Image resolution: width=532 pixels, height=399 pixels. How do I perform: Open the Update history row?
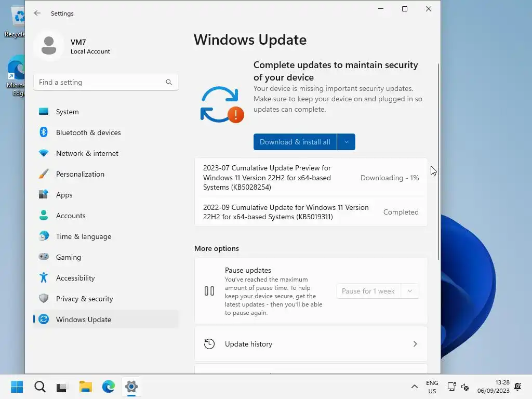pos(311,344)
